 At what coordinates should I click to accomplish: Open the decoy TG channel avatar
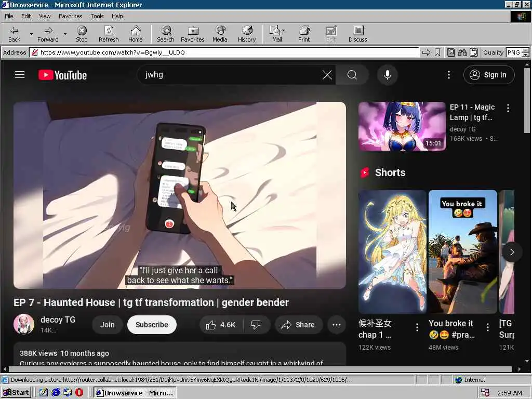24,324
